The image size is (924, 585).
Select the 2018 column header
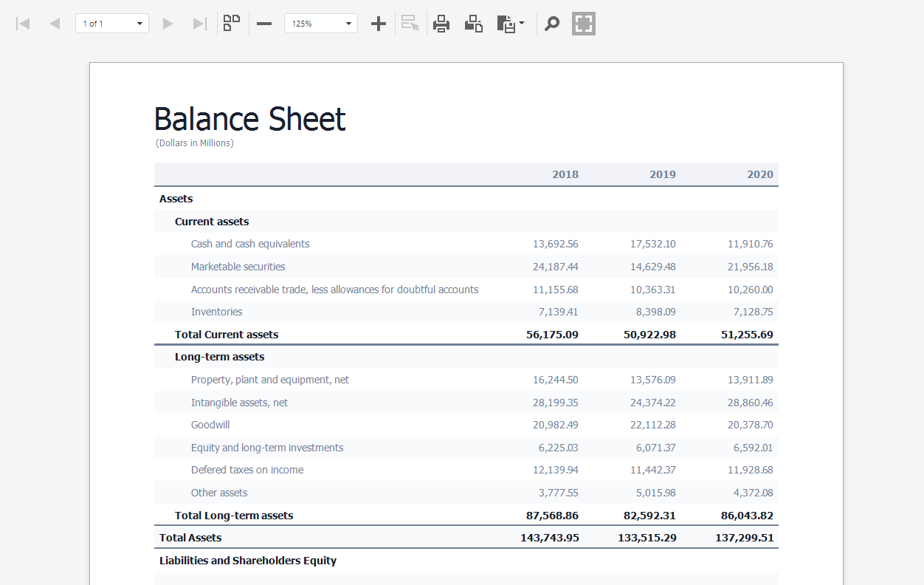(565, 174)
